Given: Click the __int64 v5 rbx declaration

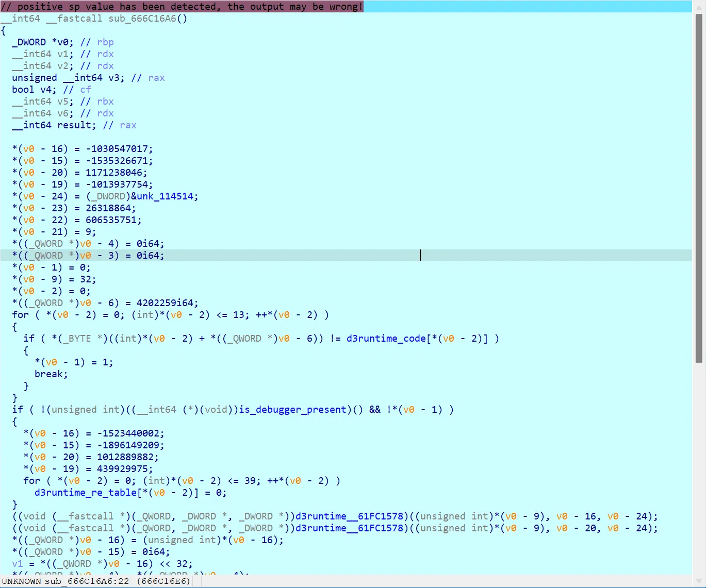Looking at the screenshot, I should pos(63,102).
